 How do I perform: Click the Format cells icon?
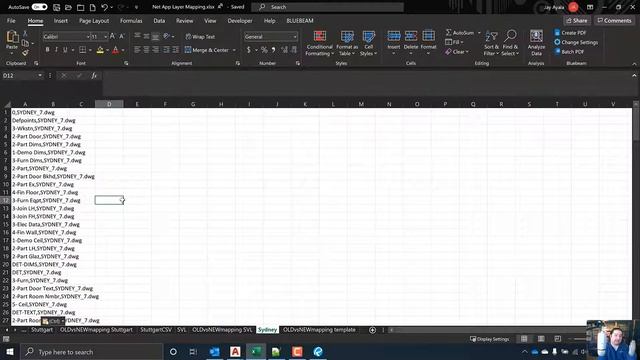click(x=428, y=36)
